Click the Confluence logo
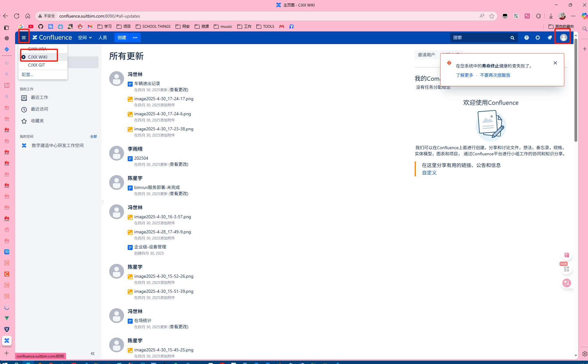The width and height of the screenshot is (588, 364). 52,38
